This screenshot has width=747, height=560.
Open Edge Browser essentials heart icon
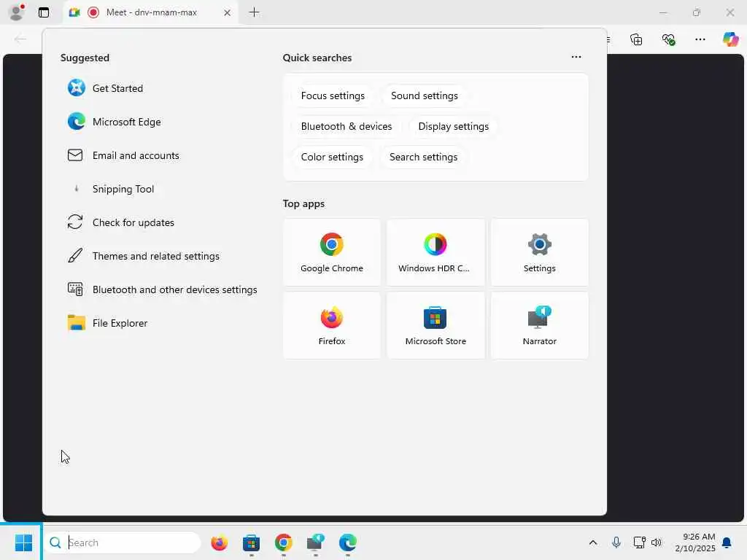(668, 39)
